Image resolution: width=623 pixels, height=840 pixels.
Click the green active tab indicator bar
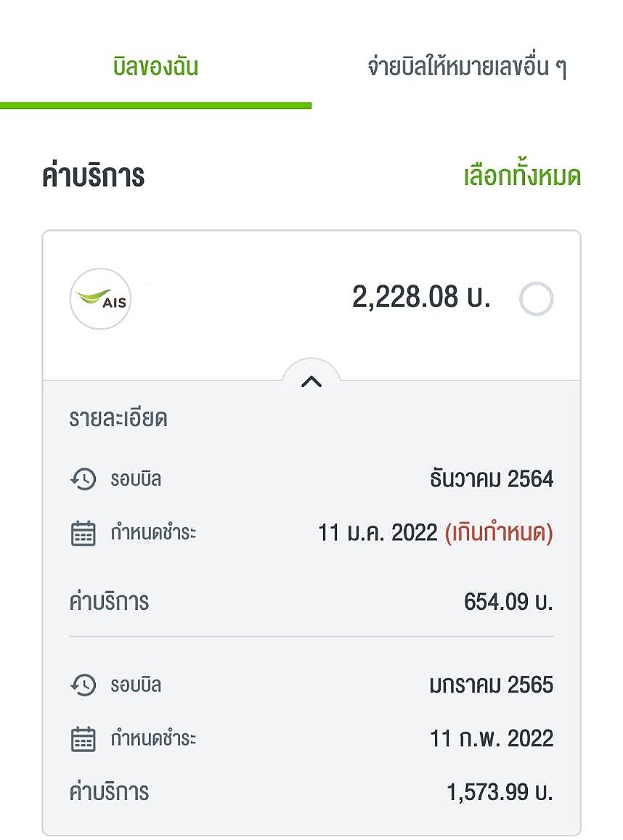tap(155, 105)
